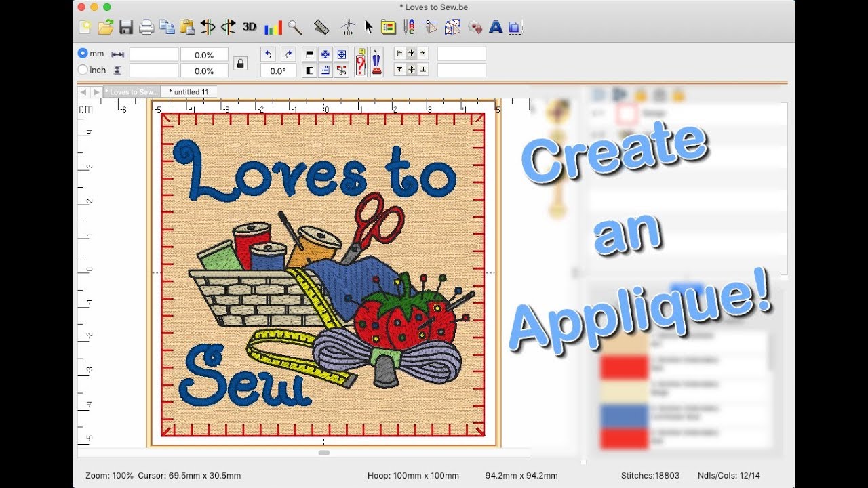Image resolution: width=868 pixels, height=488 pixels.
Task: Select the black arrow pointer tool
Action: [368, 27]
